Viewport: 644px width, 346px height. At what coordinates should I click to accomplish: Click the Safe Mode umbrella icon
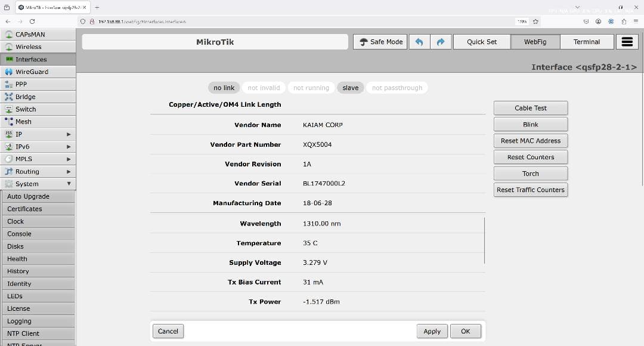[x=364, y=42]
